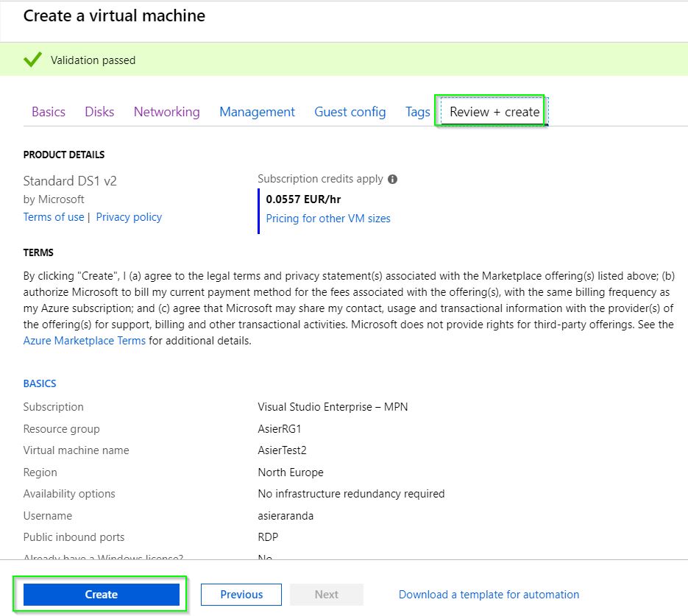Click Pricing for other VM sizes
The width and height of the screenshot is (688, 616).
tap(328, 219)
